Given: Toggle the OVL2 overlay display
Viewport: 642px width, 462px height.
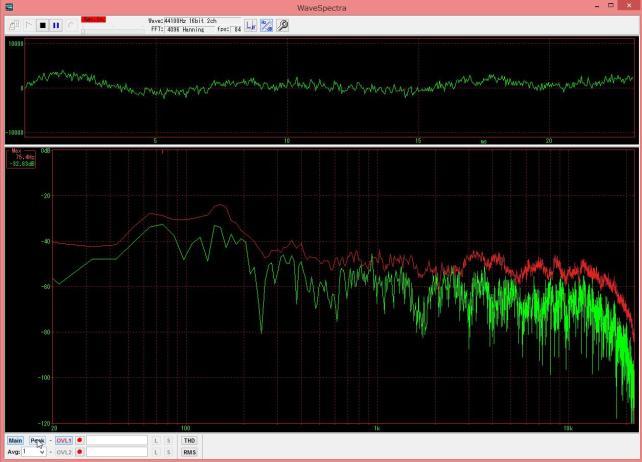Looking at the screenshot, I should (x=64, y=452).
